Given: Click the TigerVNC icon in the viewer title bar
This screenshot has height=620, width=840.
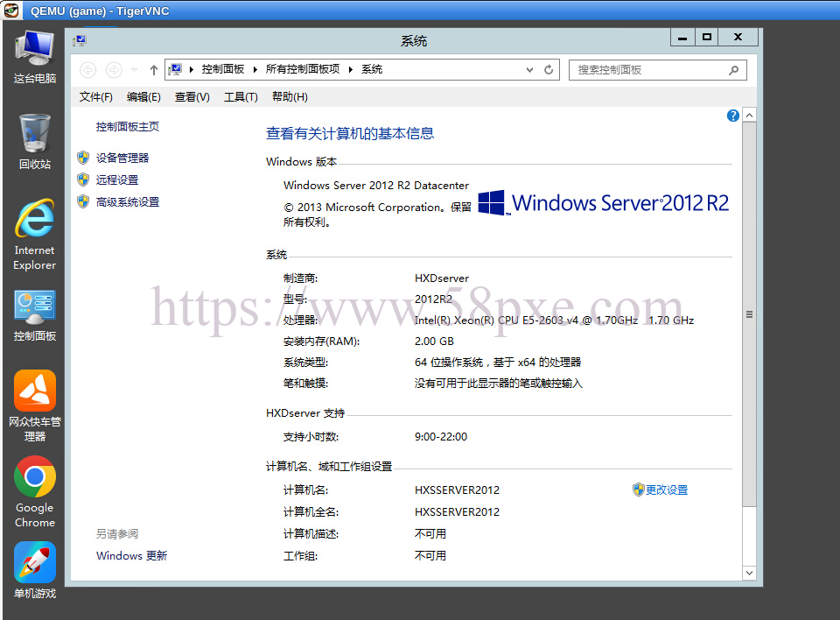Looking at the screenshot, I should coord(11,11).
